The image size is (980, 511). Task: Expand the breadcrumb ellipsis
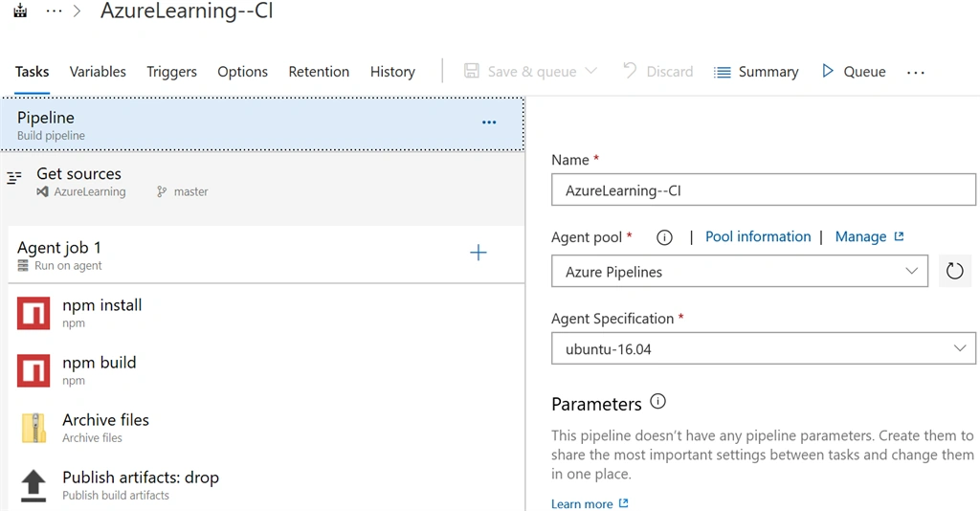tap(54, 11)
